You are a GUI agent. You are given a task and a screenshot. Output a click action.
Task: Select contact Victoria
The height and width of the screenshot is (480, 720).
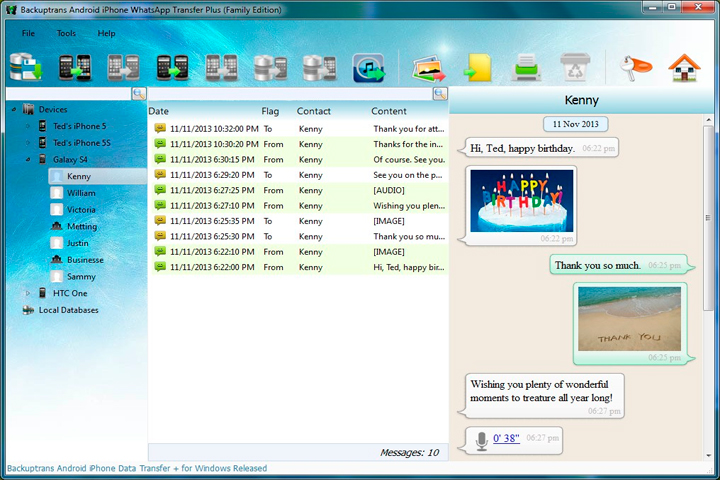point(81,209)
